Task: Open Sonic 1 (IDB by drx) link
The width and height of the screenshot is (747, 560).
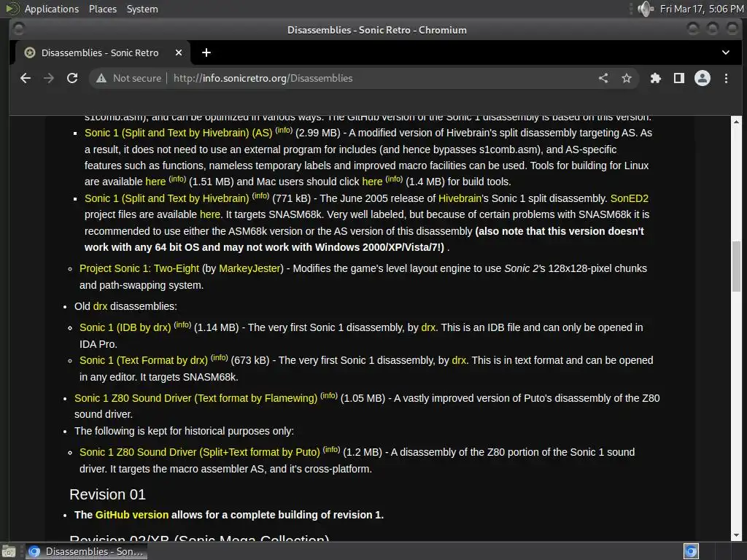Action: click(x=125, y=327)
